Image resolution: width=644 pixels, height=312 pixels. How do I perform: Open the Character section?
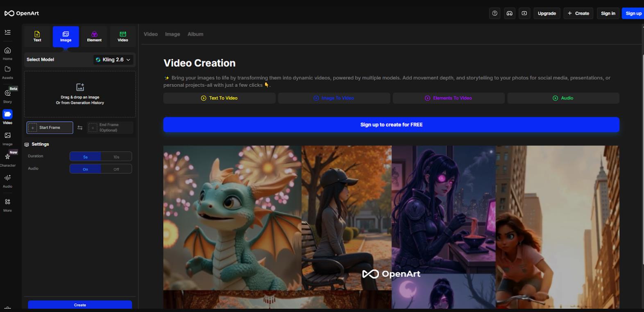point(8,159)
